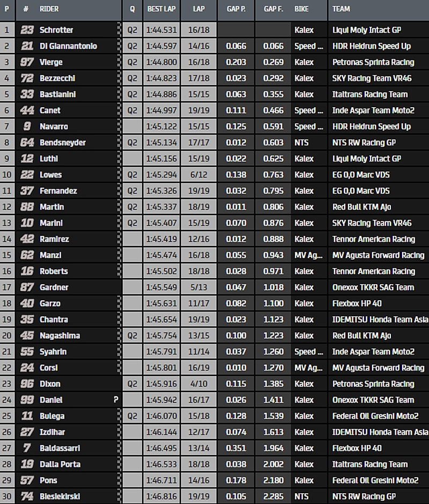
Task: Click the GAP P. column header
Action: coord(235,9)
